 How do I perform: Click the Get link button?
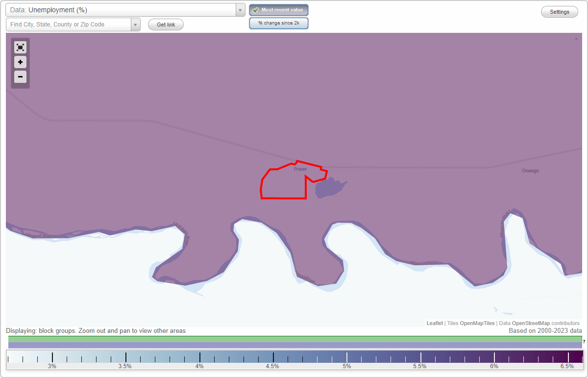(x=166, y=25)
